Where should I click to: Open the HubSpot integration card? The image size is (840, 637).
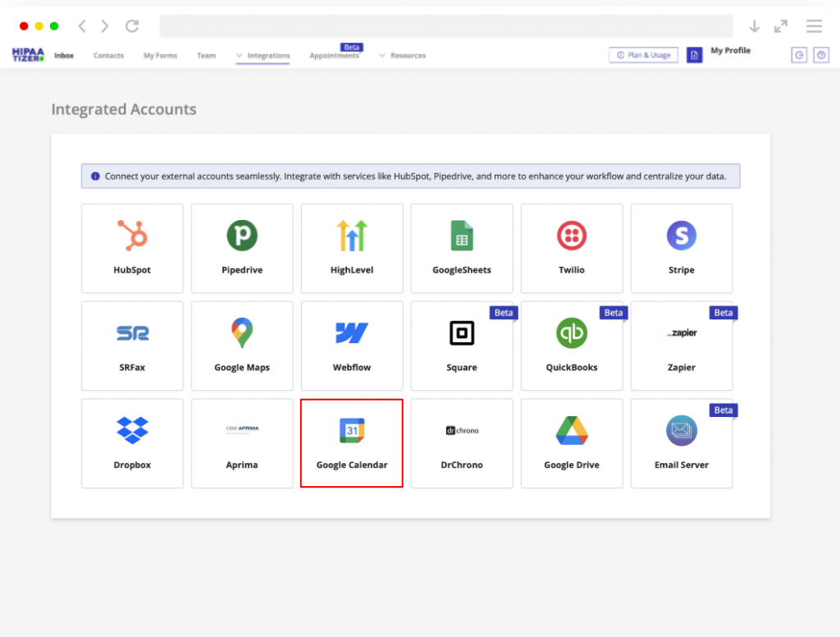132,248
